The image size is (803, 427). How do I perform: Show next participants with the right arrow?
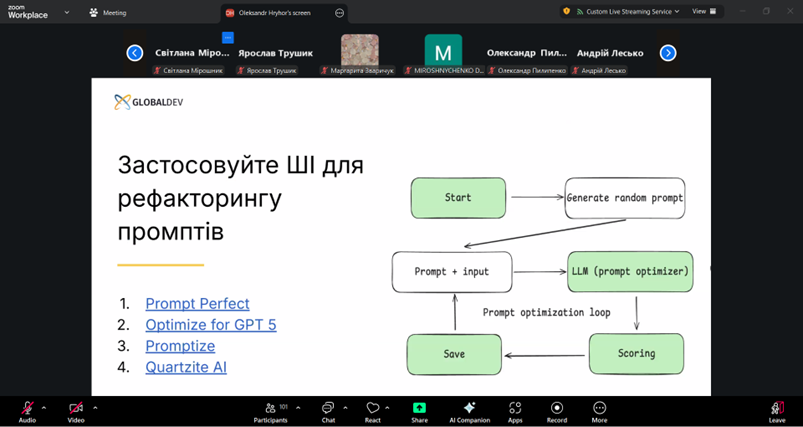tap(668, 53)
